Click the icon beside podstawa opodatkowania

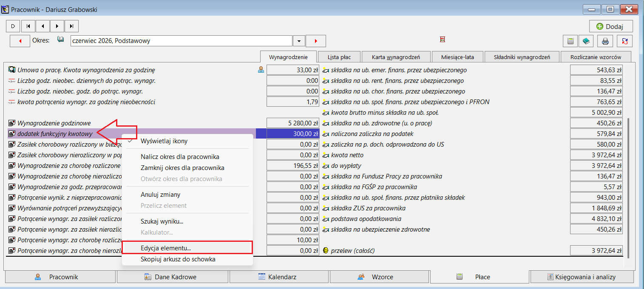(x=326, y=219)
